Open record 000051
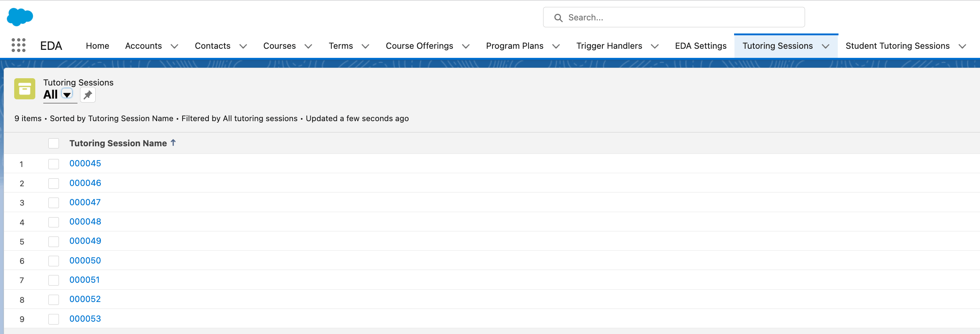Image resolution: width=980 pixels, height=334 pixels. click(84, 279)
